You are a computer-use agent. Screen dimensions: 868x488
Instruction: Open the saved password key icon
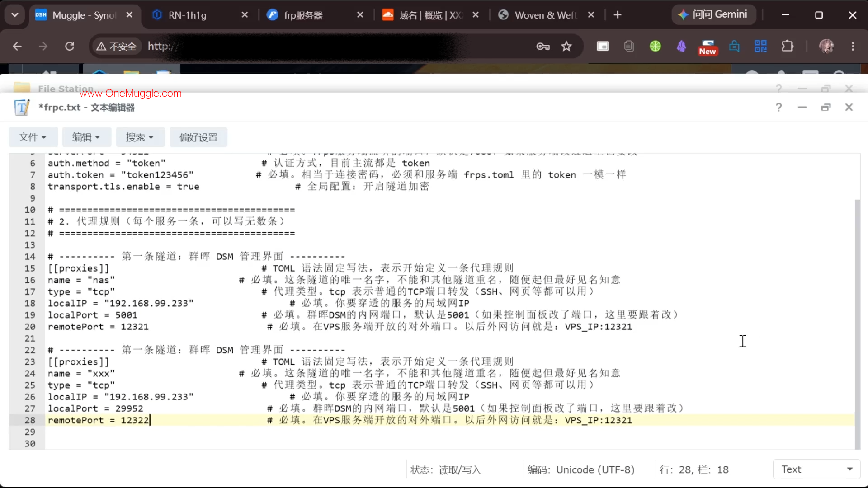[543, 46]
